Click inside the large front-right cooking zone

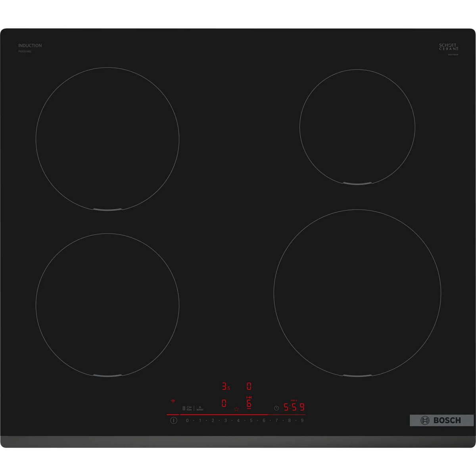click(357, 293)
